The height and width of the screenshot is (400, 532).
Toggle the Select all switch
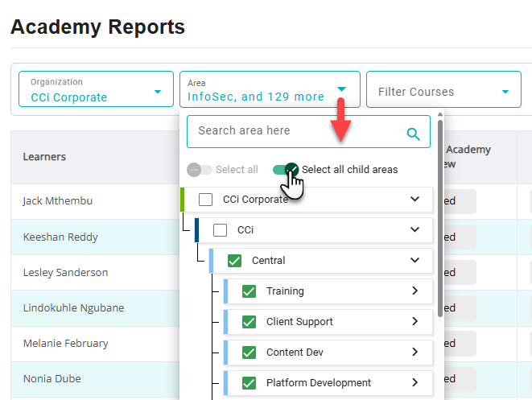click(200, 170)
